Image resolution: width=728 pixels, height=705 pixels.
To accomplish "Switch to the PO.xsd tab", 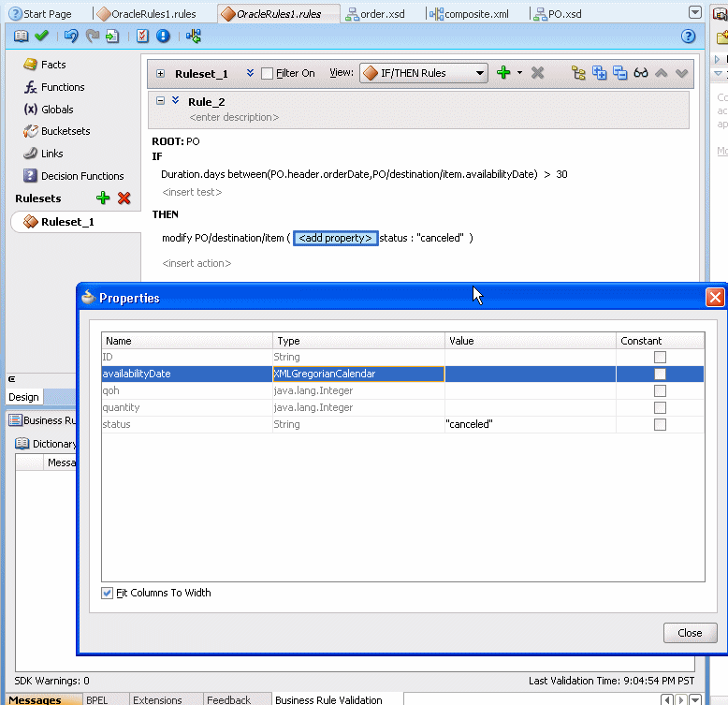I will point(557,14).
